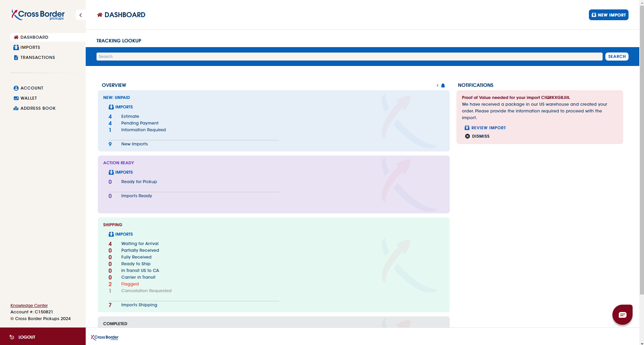Viewport: 644px width, 345px height.
Task: Click the Wallet card icon in sidebar
Action: 16,98
